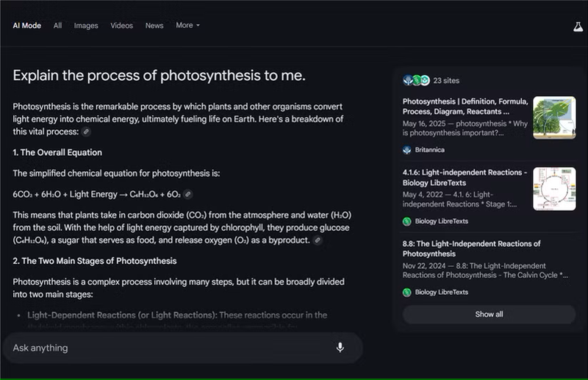The image size is (588, 380).
Task: Click Biology LibreTexts name under 4.1.6 result
Action: (442, 221)
